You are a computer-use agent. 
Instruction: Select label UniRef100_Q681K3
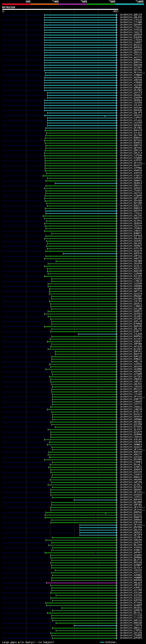coord(131,533)
